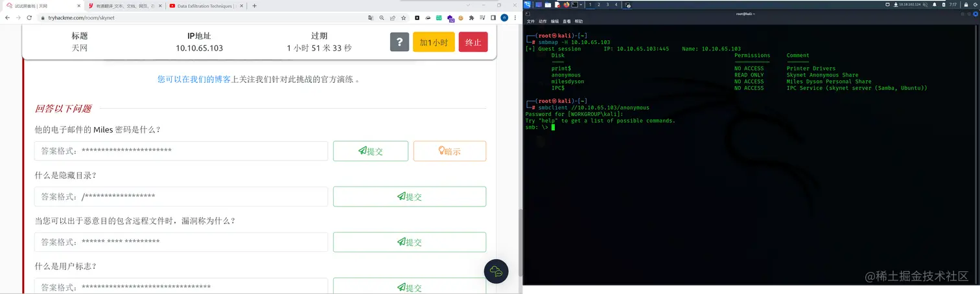Image resolution: width=980 pixels, height=294 pixels.
Task: Focus the hidden directory answer field
Action: [181, 196]
